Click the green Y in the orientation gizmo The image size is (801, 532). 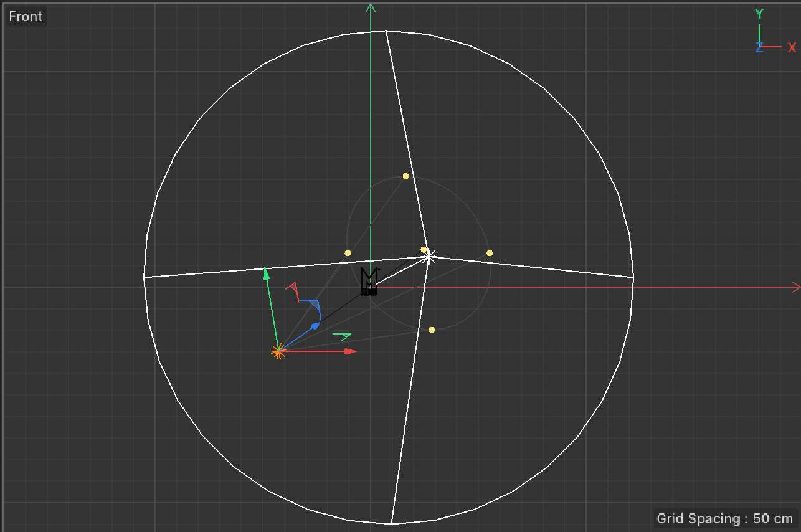(x=759, y=14)
